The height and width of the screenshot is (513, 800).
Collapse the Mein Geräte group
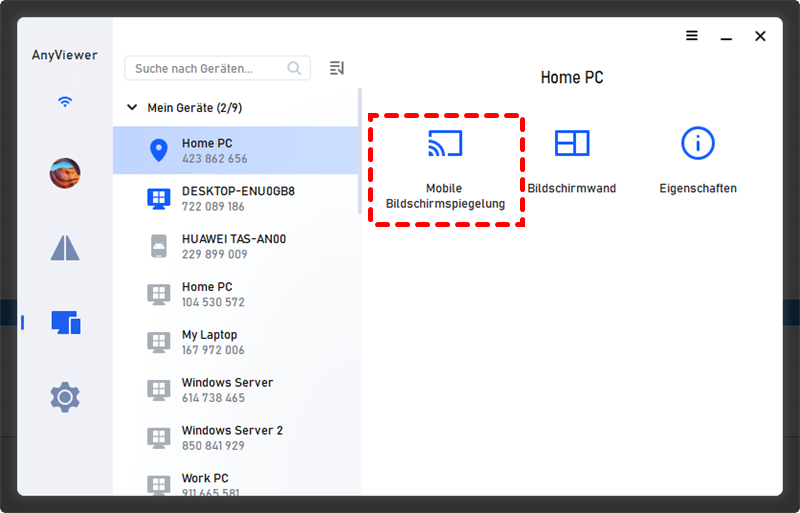click(x=132, y=107)
